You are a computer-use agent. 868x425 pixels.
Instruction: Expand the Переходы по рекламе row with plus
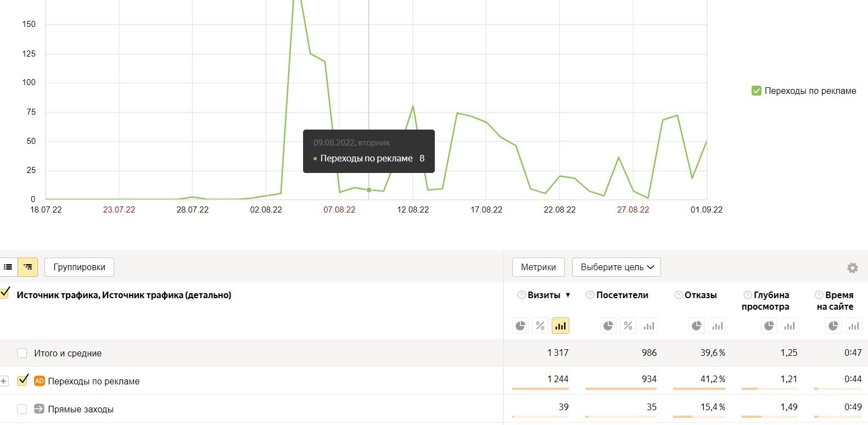click(x=4, y=381)
